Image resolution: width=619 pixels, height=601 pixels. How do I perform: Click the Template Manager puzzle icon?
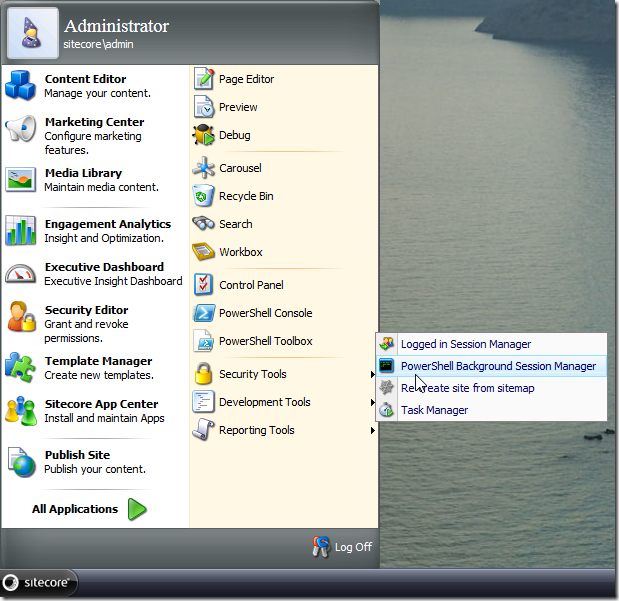coord(21,368)
